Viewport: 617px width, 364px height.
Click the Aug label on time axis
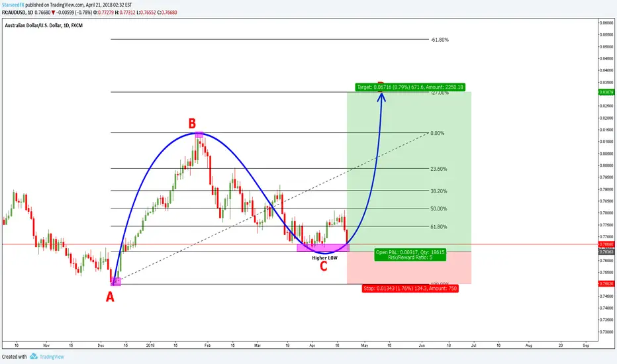coord(529,345)
